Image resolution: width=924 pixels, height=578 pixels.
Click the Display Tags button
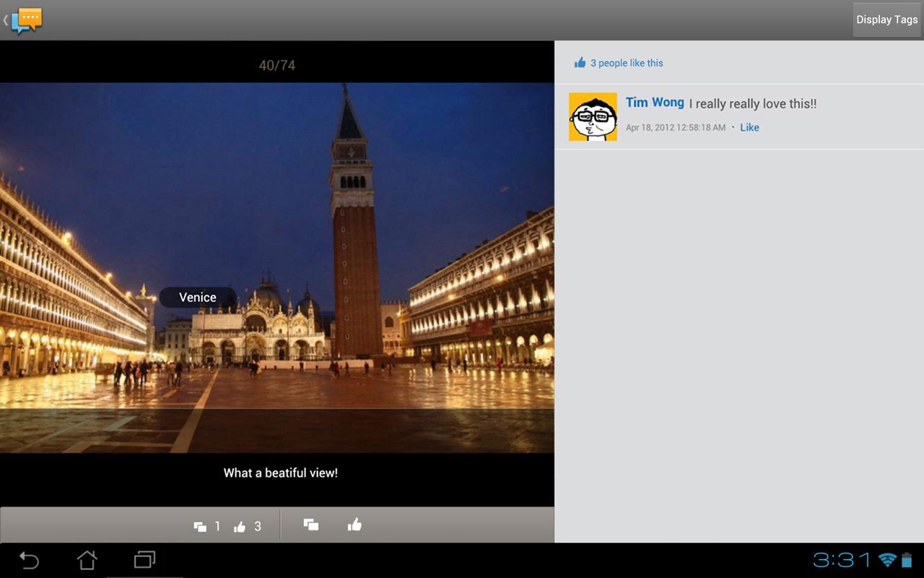tap(886, 20)
